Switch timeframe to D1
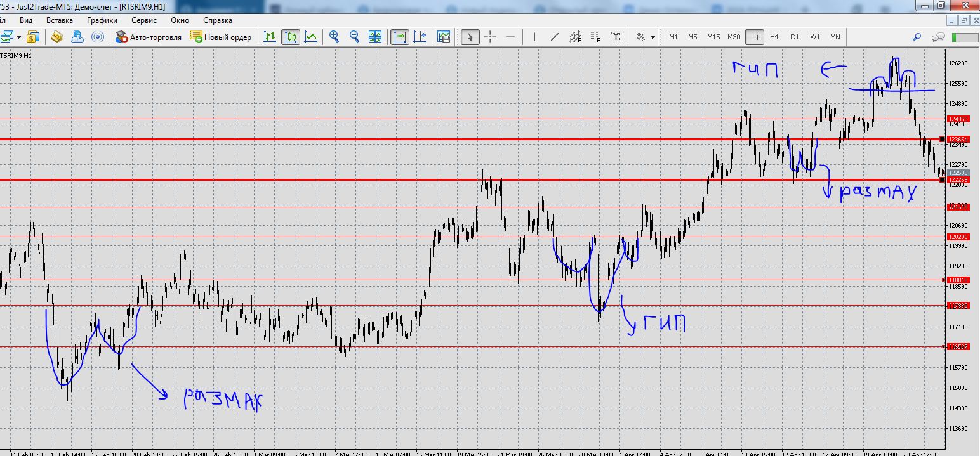The image size is (980, 456). [x=795, y=37]
